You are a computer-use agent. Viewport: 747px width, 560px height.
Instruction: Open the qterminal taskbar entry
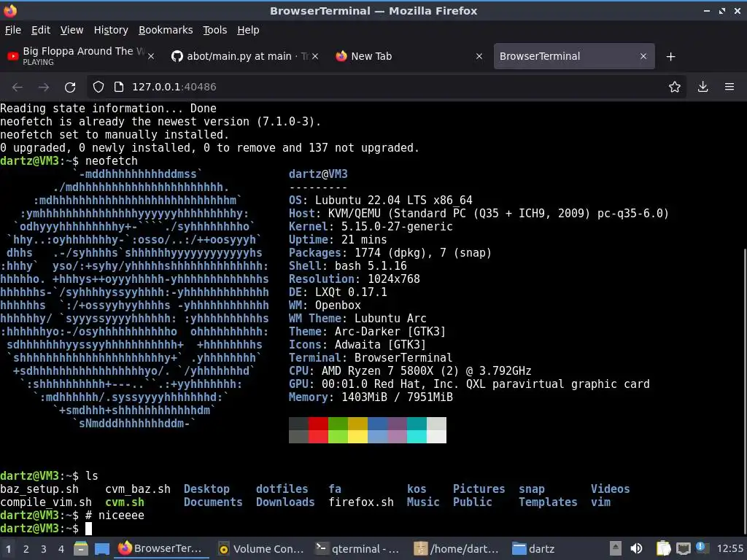359,548
